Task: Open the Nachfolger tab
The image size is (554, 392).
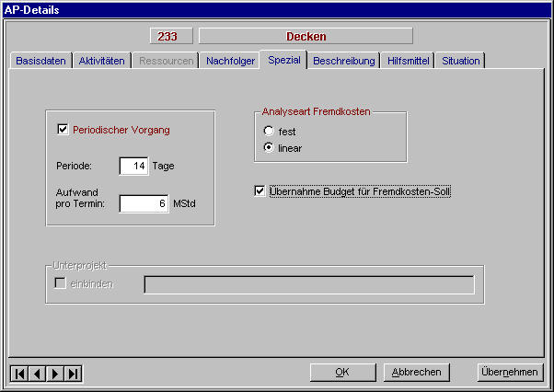Action: (x=230, y=61)
